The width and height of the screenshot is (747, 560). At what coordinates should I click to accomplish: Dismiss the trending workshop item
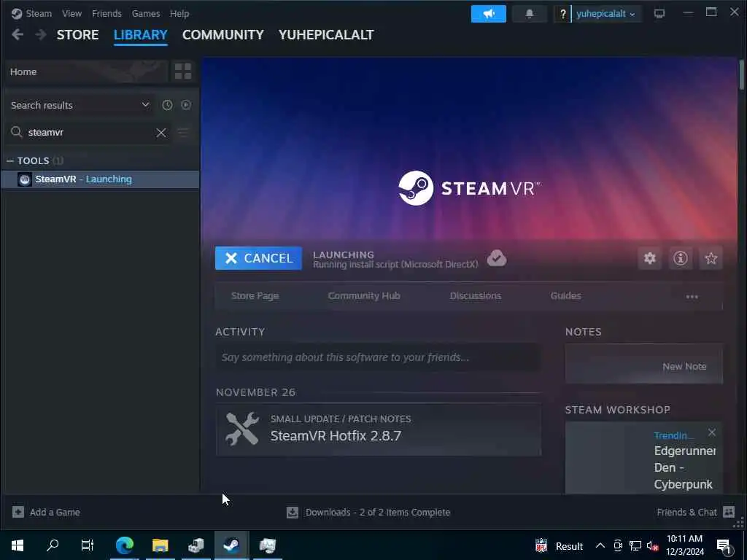pyautogui.click(x=712, y=432)
